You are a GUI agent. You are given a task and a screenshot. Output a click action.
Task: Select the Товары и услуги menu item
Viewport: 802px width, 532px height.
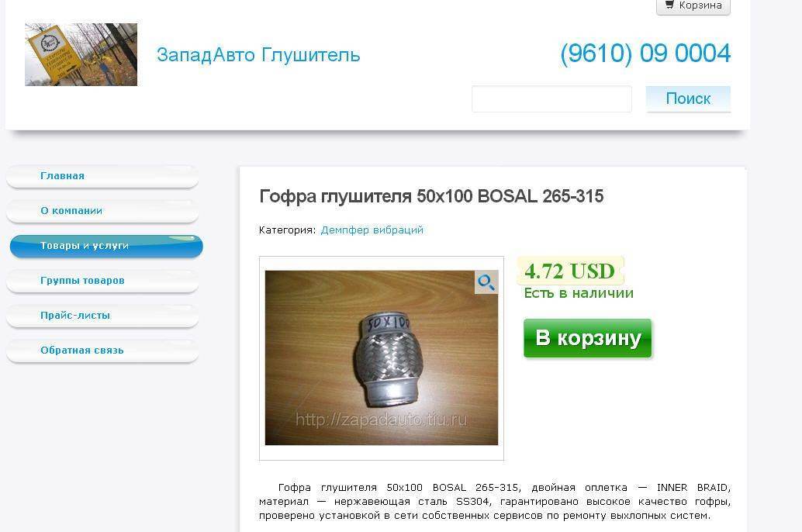click(x=106, y=246)
